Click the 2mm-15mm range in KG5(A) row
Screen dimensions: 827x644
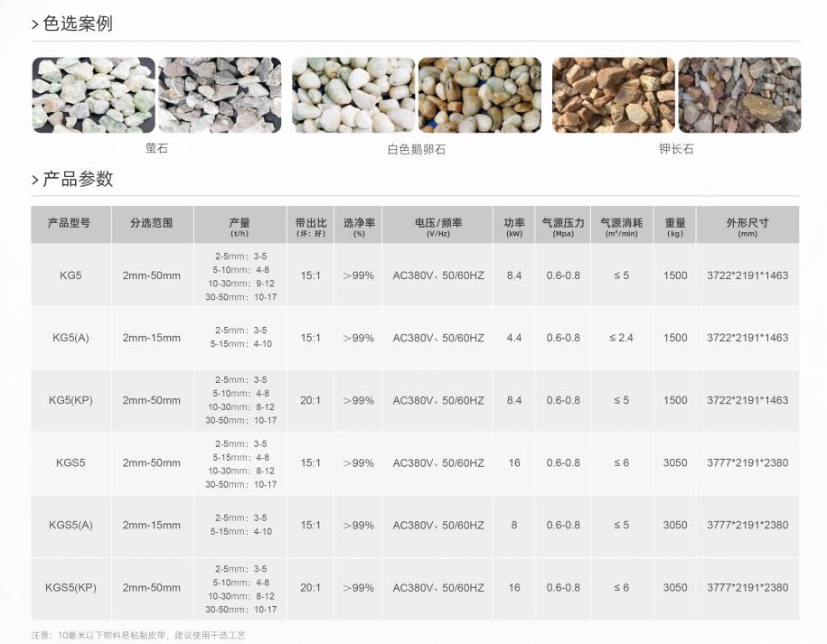pos(151,338)
